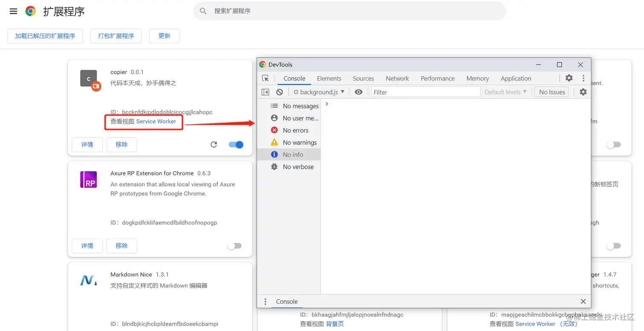Clear the console with the clear icon
The width and height of the screenshot is (644, 331).
[x=279, y=92]
